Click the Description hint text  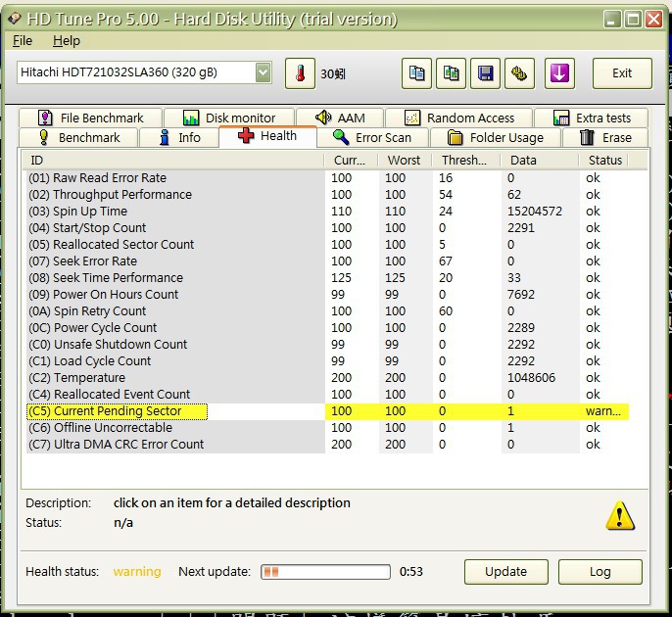[232, 503]
